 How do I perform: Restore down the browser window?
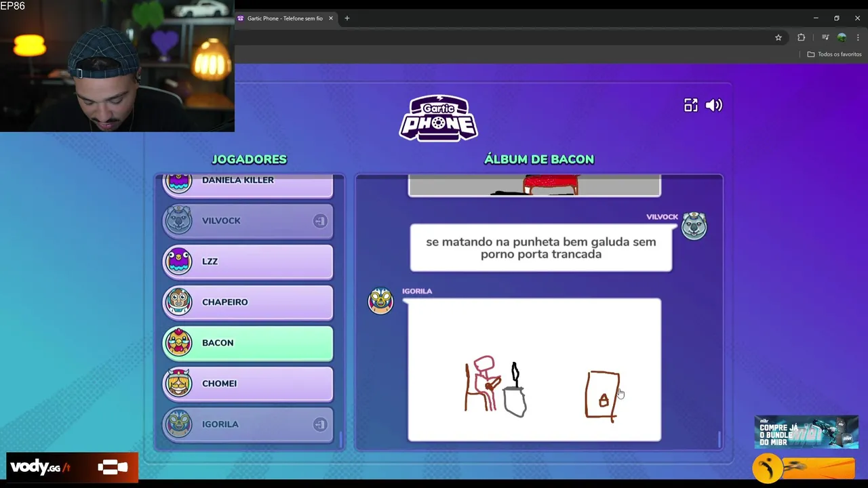coord(837,18)
